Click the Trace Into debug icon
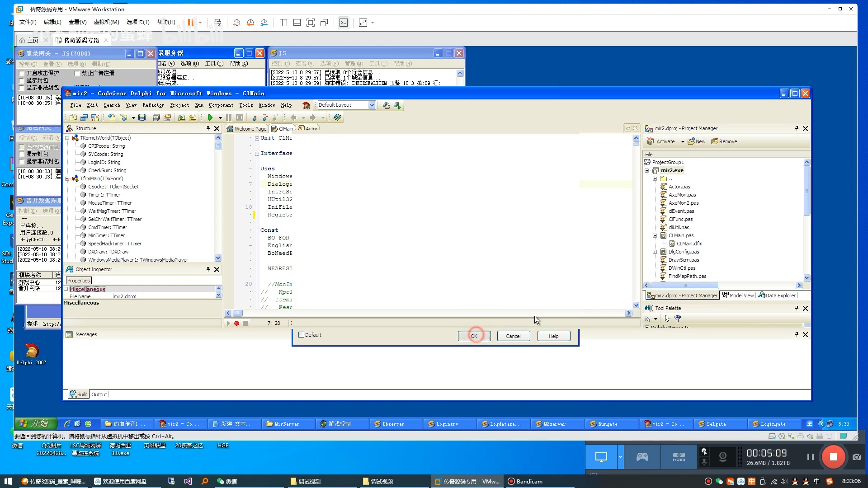This screenshot has width=868, height=488. tap(255, 117)
